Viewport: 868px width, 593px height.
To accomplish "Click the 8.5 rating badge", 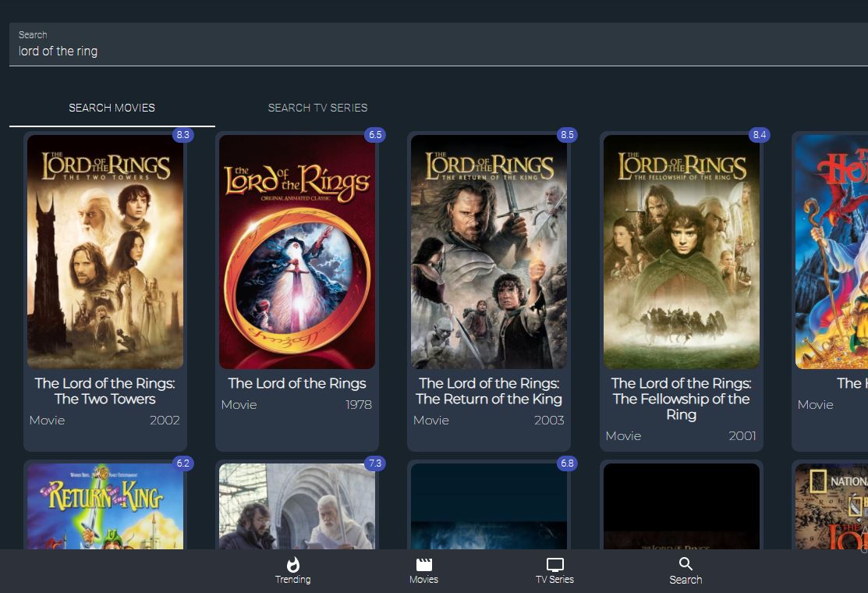I will click(x=567, y=134).
